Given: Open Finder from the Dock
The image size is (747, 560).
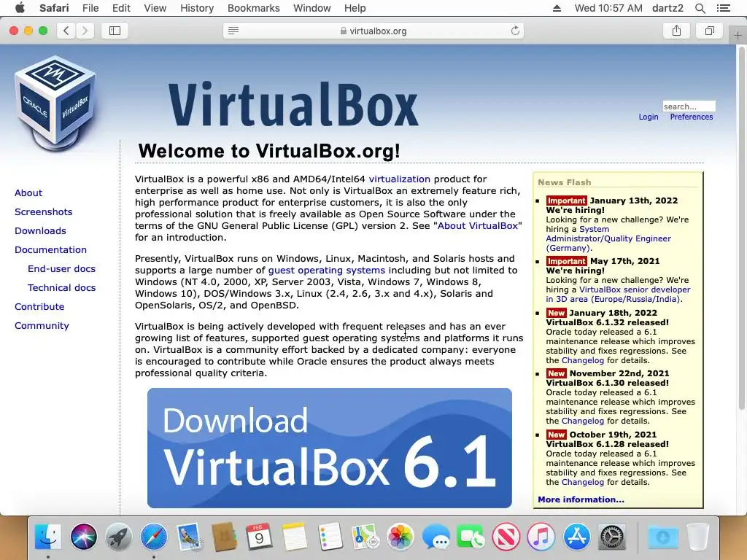Looking at the screenshot, I should point(48,537).
